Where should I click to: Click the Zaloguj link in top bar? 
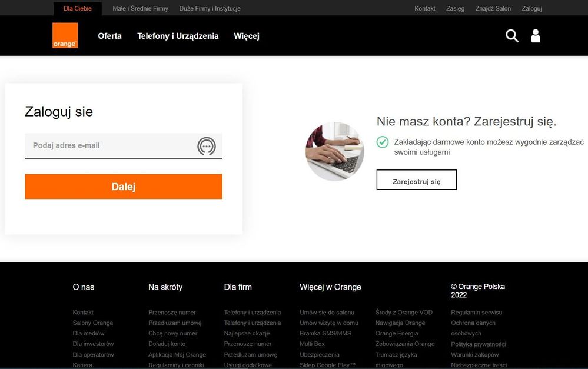coord(531,9)
